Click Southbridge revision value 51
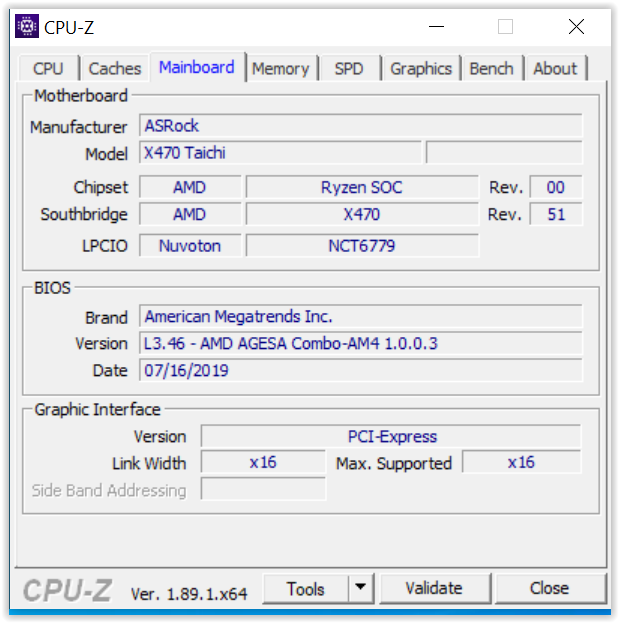Image resolution: width=619 pixels, height=623 pixels. 556,215
